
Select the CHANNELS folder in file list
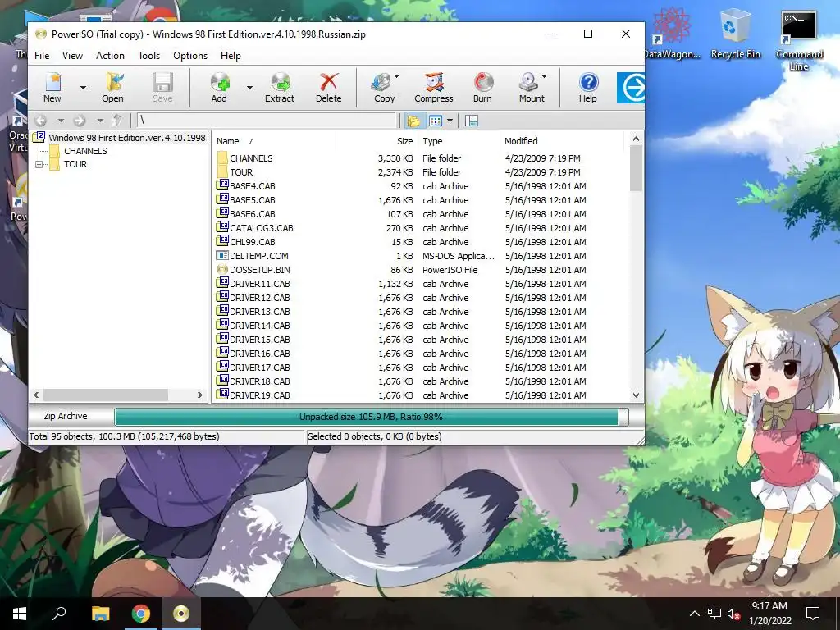coord(251,158)
